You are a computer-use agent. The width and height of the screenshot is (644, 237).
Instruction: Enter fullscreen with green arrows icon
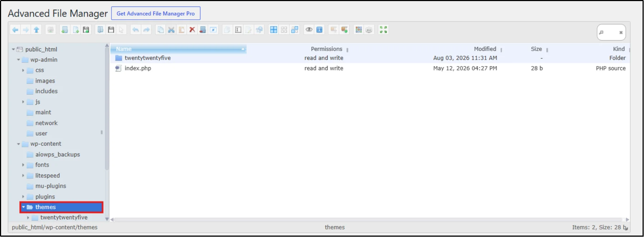click(x=383, y=30)
